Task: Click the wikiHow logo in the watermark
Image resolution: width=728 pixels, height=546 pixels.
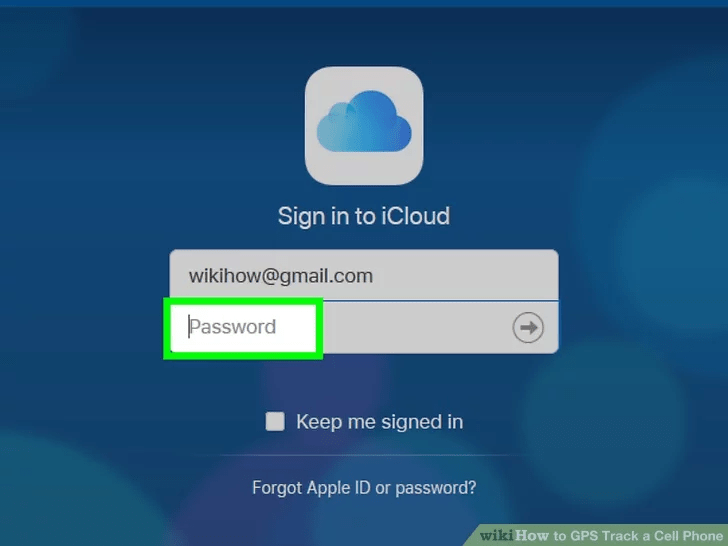Action: pyautogui.click(x=514, y=535)
